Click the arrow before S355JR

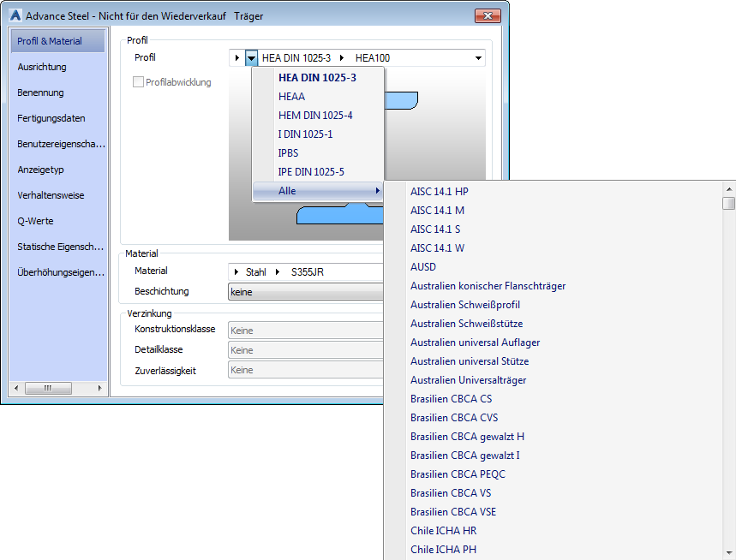278,272
